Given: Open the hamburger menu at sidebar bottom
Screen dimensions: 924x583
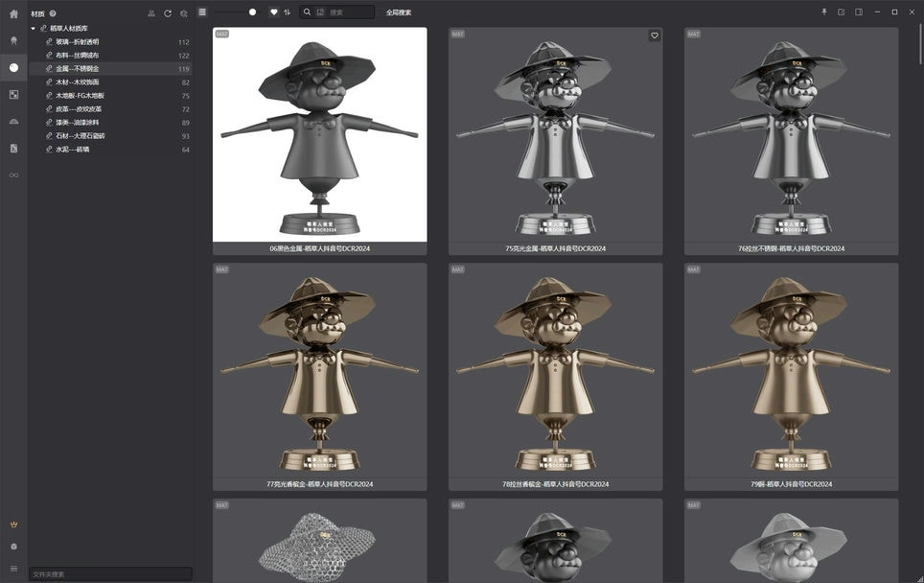Looking at the screenshot, I should [x=13, y=569].
